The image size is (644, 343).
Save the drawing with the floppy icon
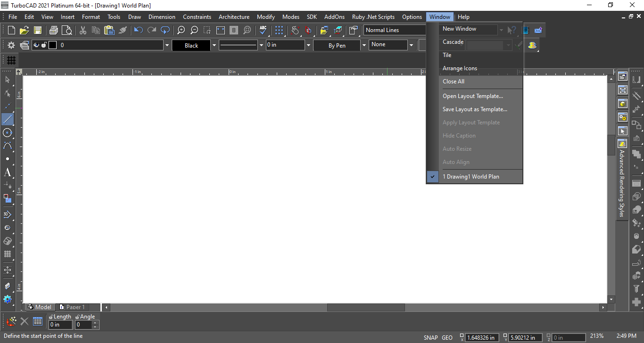pos(37,30)
